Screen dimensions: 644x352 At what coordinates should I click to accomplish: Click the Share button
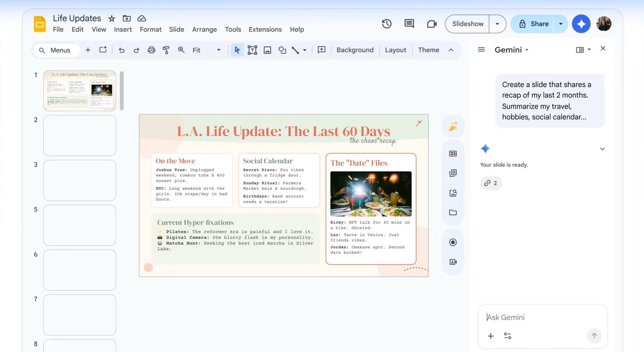(x=533, y=24)
